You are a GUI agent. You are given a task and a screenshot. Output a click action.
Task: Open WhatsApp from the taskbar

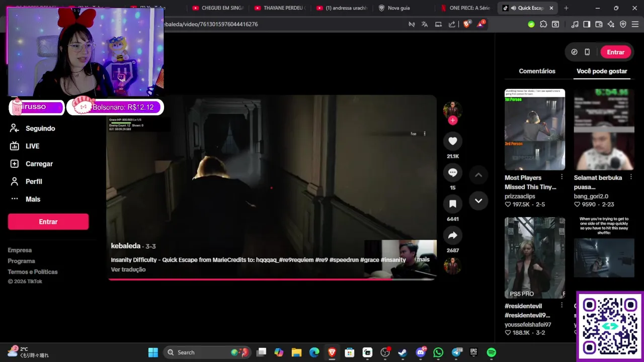438,352
